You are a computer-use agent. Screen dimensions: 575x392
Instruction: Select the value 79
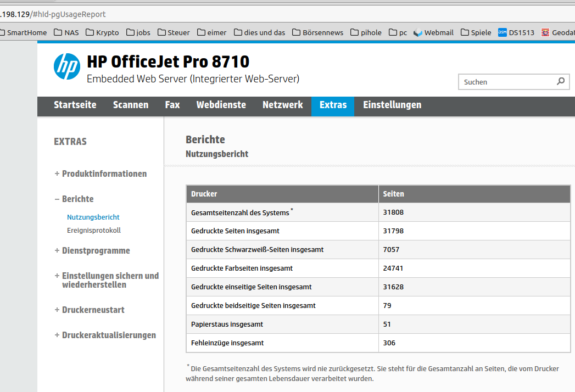point(387,306)
